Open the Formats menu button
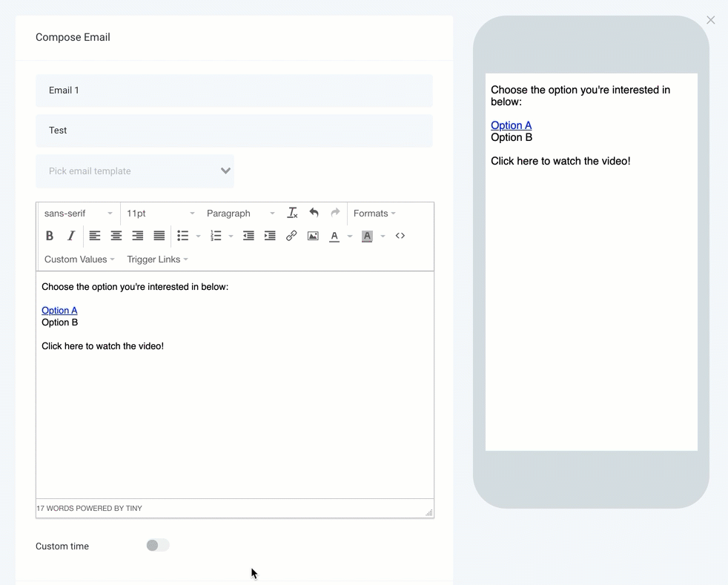The height and width of the screenshot is (585, 728). 374,214
